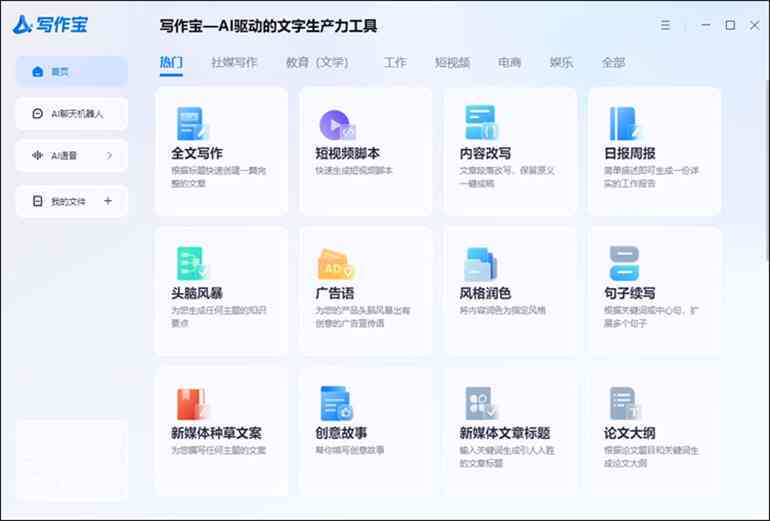Screen dimensions: 770x521
Task: Select the 广告语 AD icon
Action: (335, 264)
